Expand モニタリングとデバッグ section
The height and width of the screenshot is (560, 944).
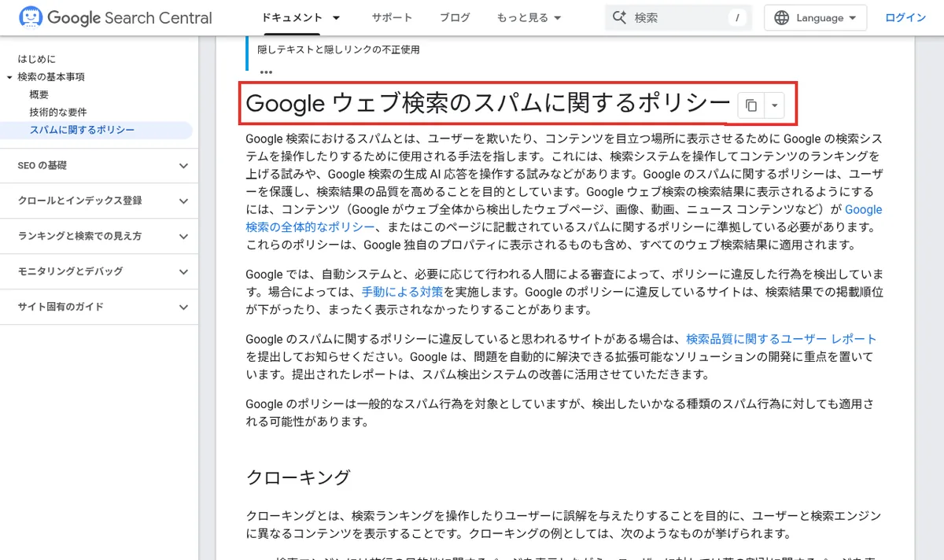pyautogui.click(x=99, y=271)
